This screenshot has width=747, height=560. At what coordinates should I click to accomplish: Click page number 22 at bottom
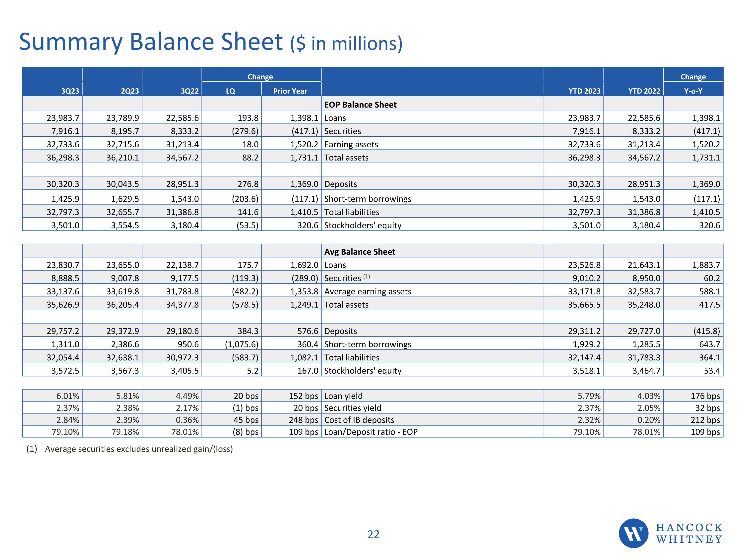pos(373,534)
